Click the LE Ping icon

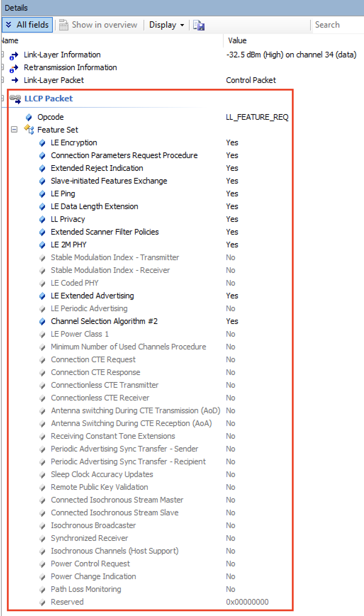(42, 194)
